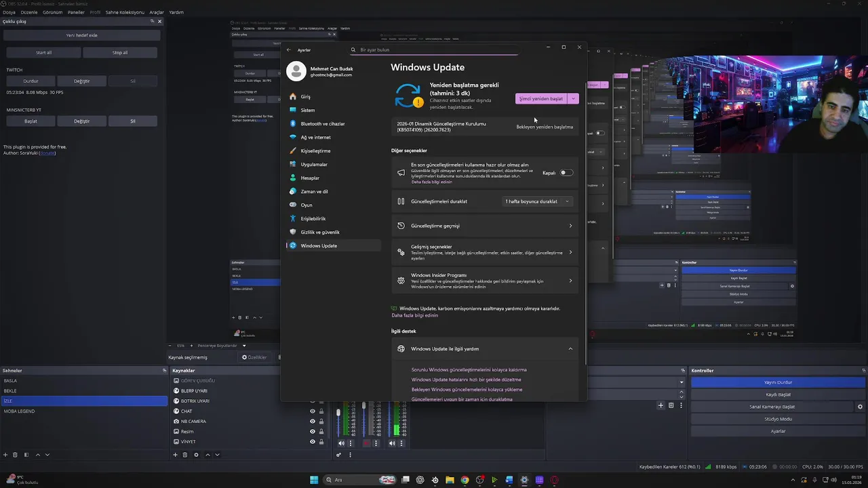This screenshot has height=488, width=868.
Task: Move source down in Kaynaklar toolbar
Action: click(217, 455)
